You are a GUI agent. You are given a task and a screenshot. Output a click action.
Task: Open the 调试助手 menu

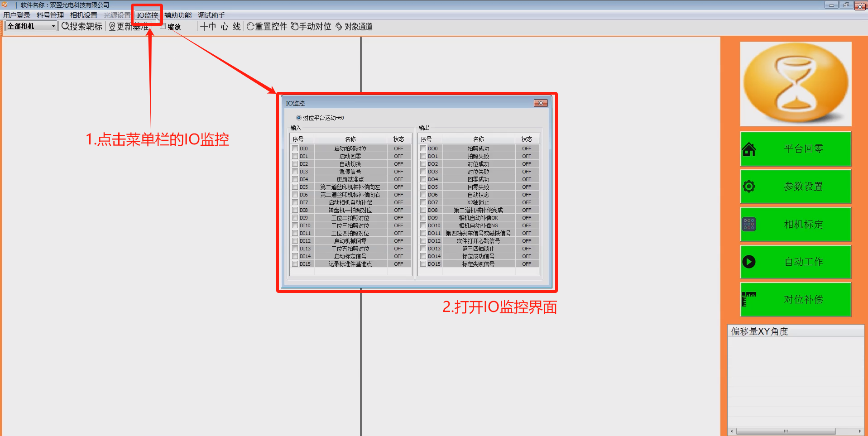pos(211,15)
